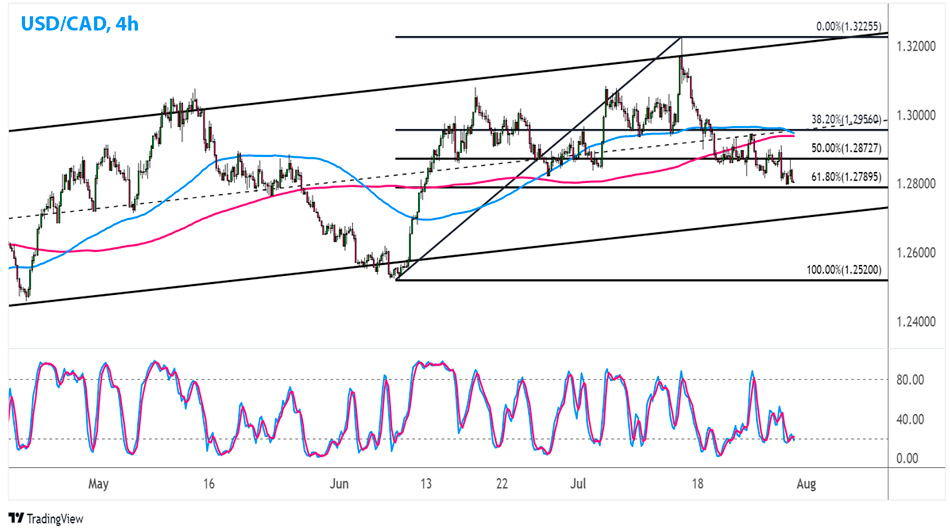Screen dimensions: 950x532
Task: Click the 22 date label
Action: [x=502, y=484]
